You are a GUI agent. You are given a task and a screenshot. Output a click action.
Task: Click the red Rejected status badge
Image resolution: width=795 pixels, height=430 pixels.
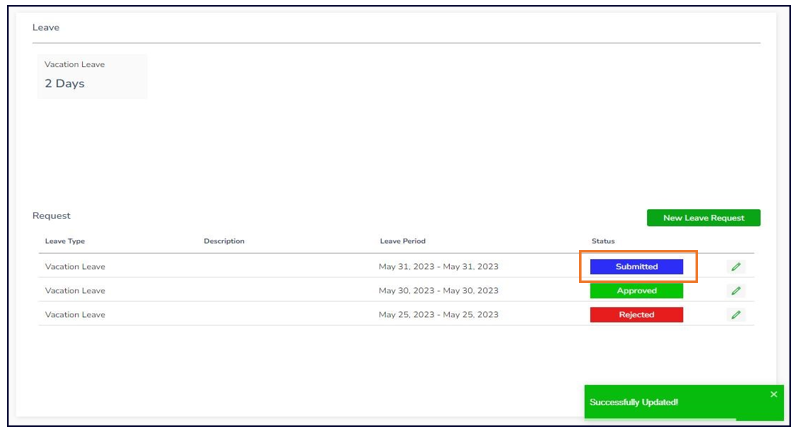tap(636, 314)
